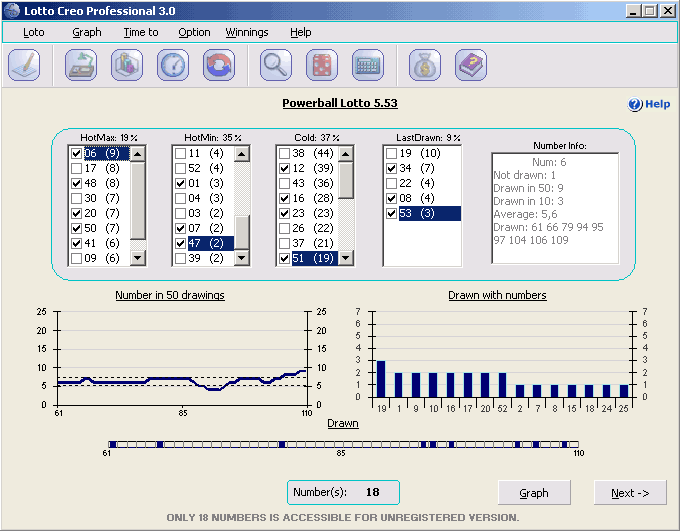Click the purple help book icon
The height and width of the screenshot is (531, 680).
coord(471,65)
